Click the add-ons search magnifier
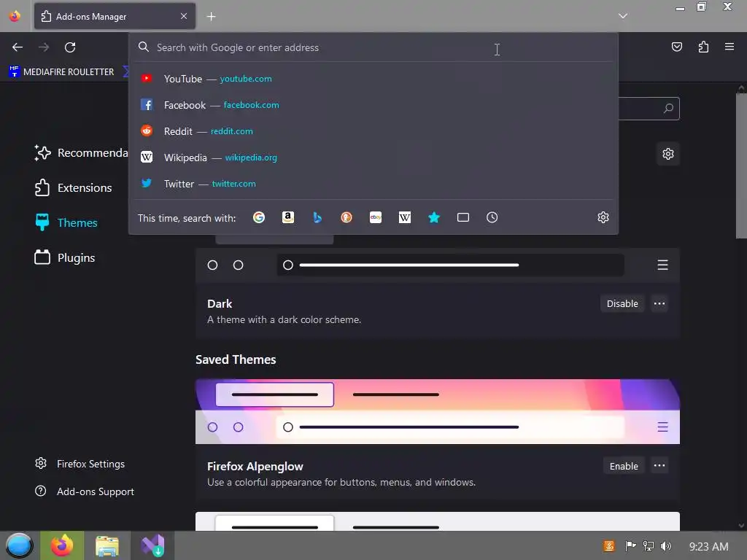747x560 pixels. pos(668,109)
